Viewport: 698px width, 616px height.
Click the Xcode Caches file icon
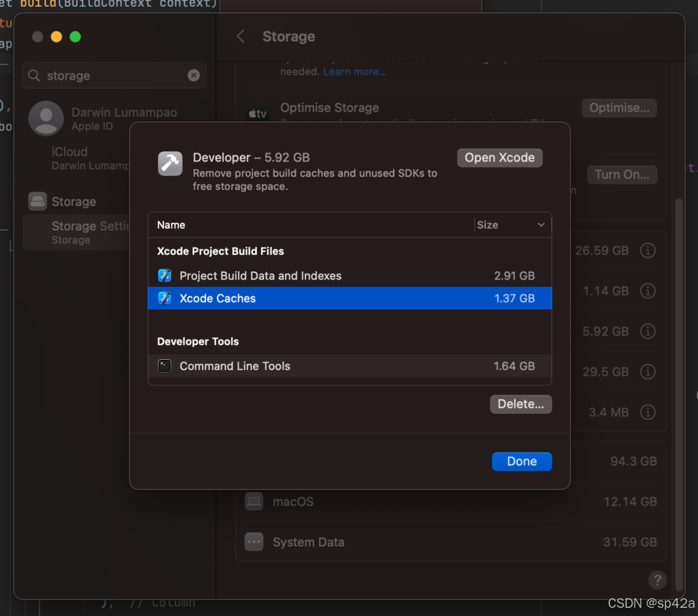point(165,298)
